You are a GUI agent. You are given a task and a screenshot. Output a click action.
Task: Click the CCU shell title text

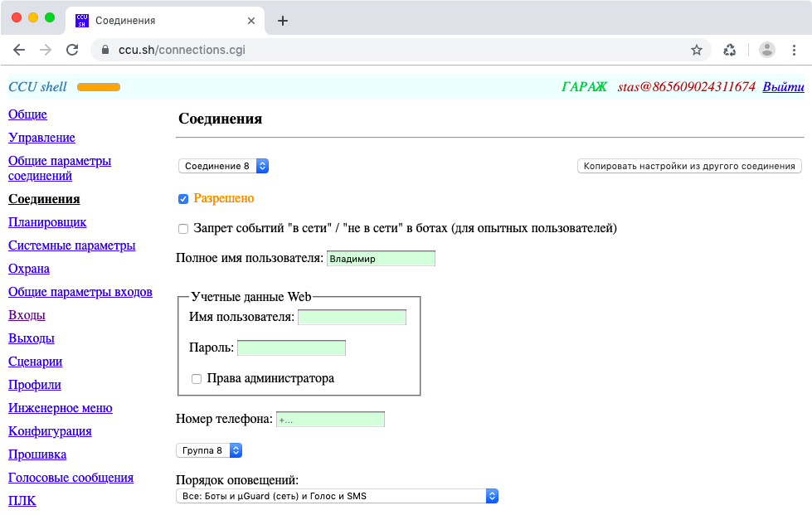click(x=37, y=86)
